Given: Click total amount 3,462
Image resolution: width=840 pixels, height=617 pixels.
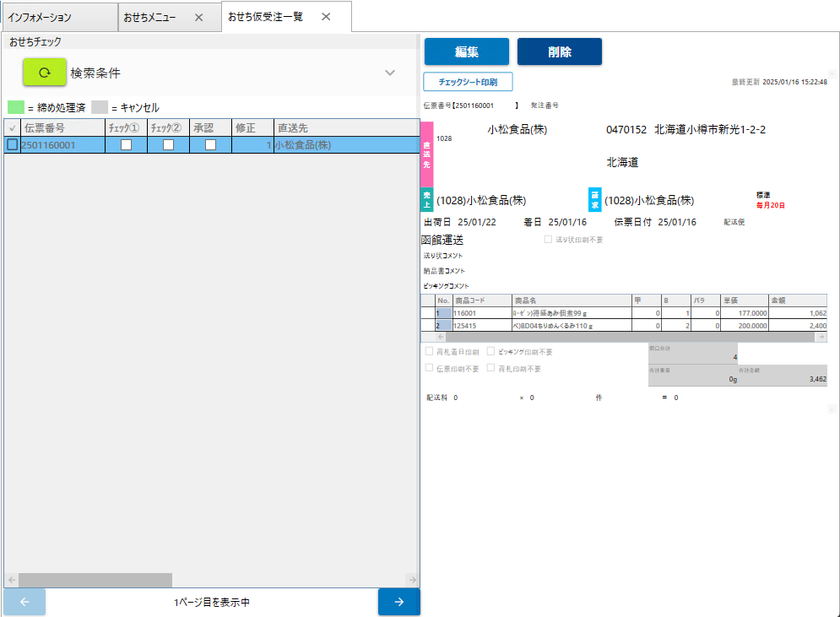Looking at the screenshot, I should 817,379.
